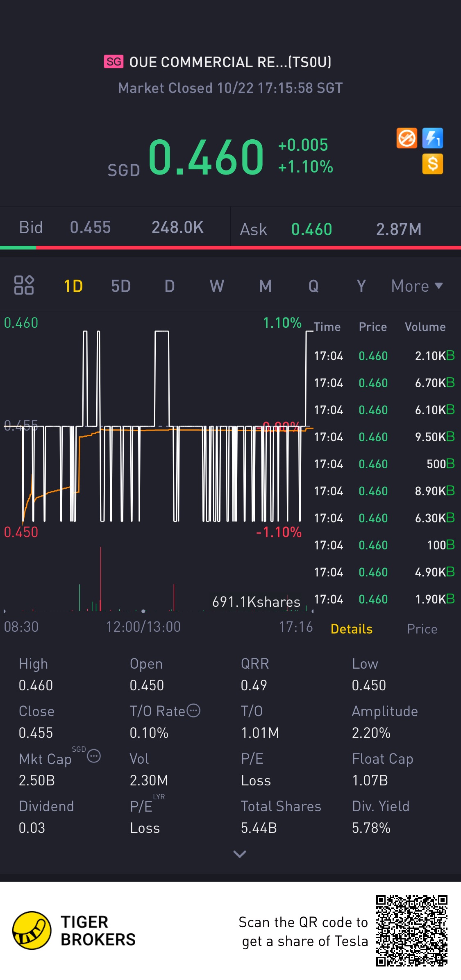This screenshot has width=461, height=980.
Task: Tap the Ask 0.460 quote row
Action: click(345, 229)
